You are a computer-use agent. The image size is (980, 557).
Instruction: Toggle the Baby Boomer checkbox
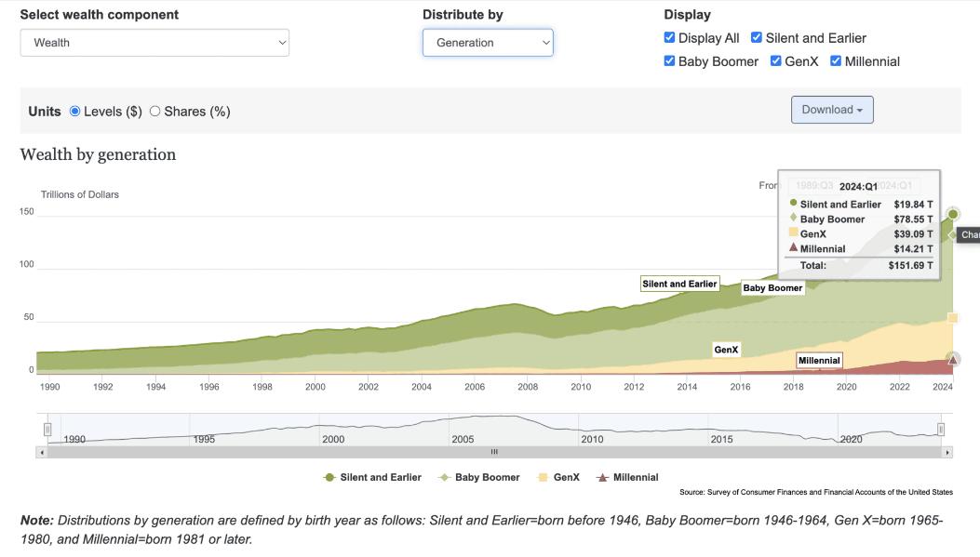[x=670, y=61]
